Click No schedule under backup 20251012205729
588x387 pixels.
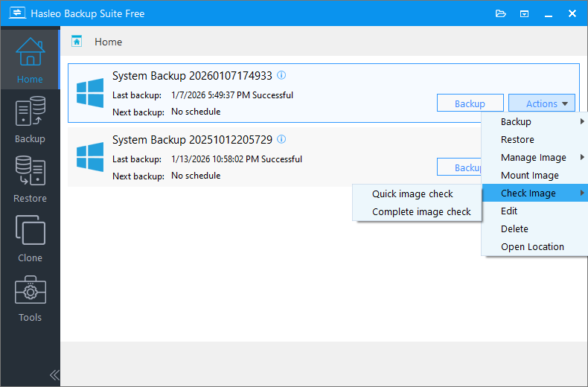[x=196, y=176]
